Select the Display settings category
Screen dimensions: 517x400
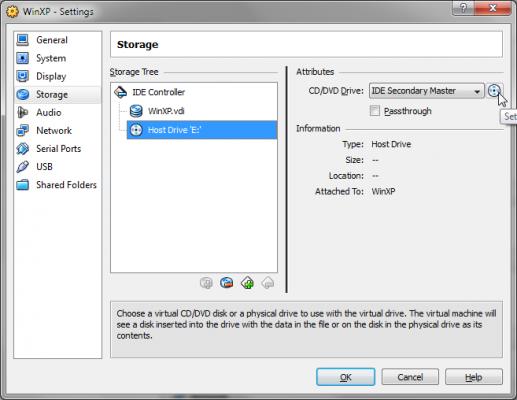[x=57, y=76]
